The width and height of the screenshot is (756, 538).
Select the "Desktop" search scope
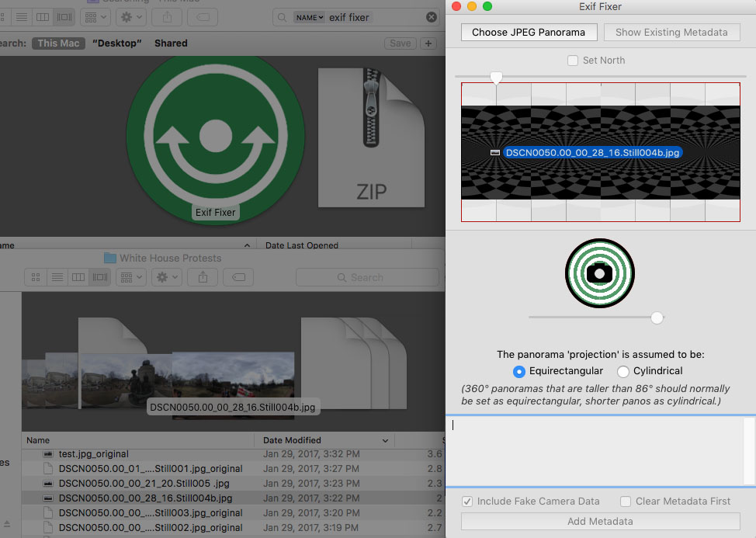(117, 43)
